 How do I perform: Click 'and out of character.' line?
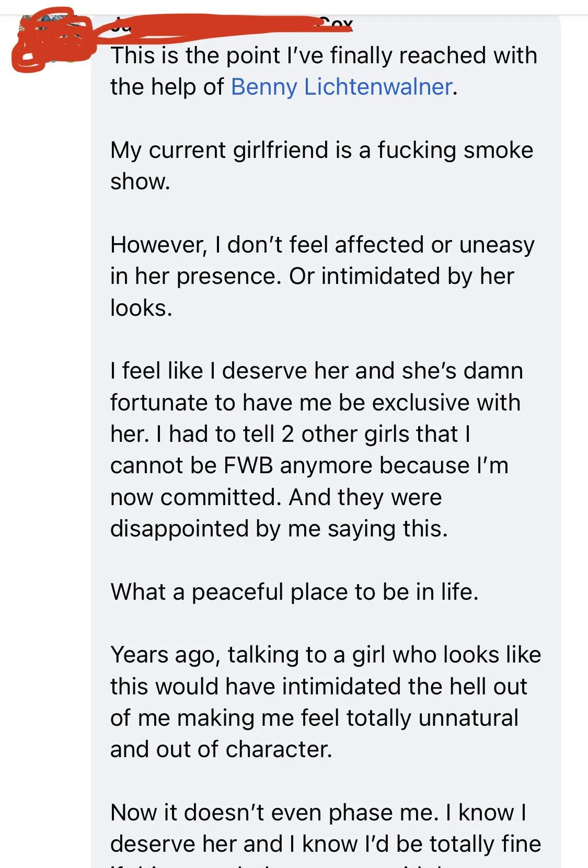[221, 749]
